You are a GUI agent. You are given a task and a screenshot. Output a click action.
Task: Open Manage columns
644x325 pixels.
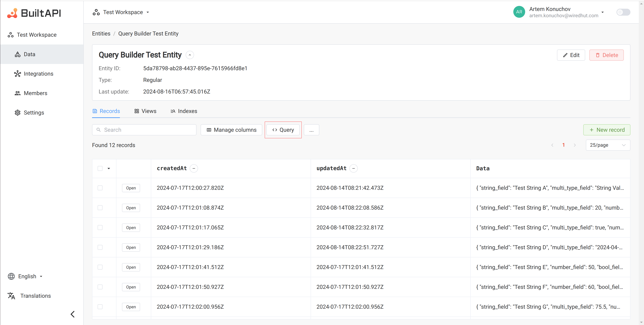(231, 130)
